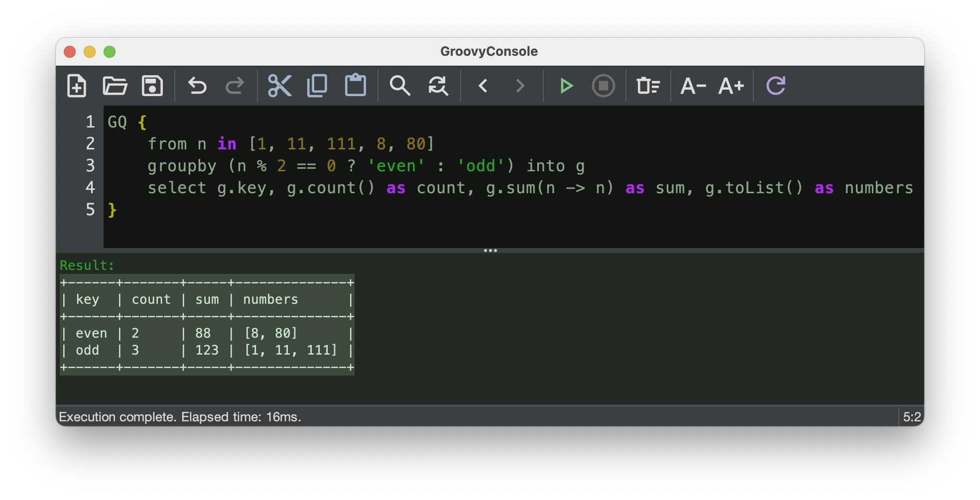Click the 'key' column header in output
The image size is (980, 500).
click(x=88, y=299)
